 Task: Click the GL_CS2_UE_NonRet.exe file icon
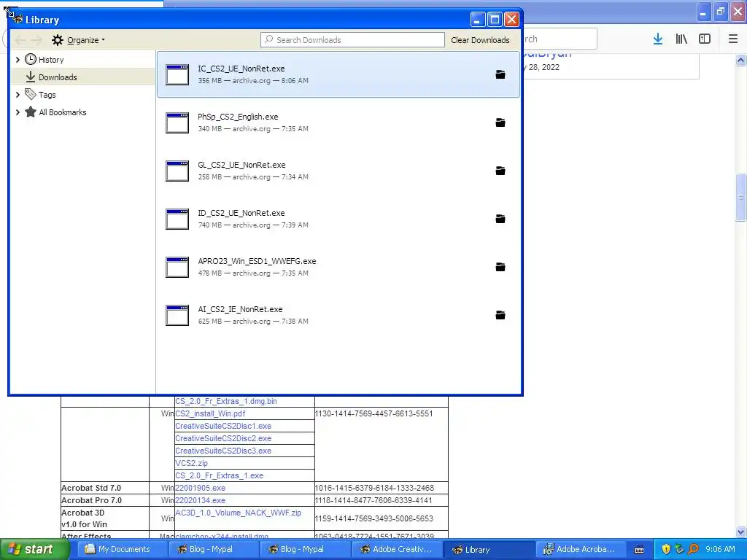click(177, 171)
